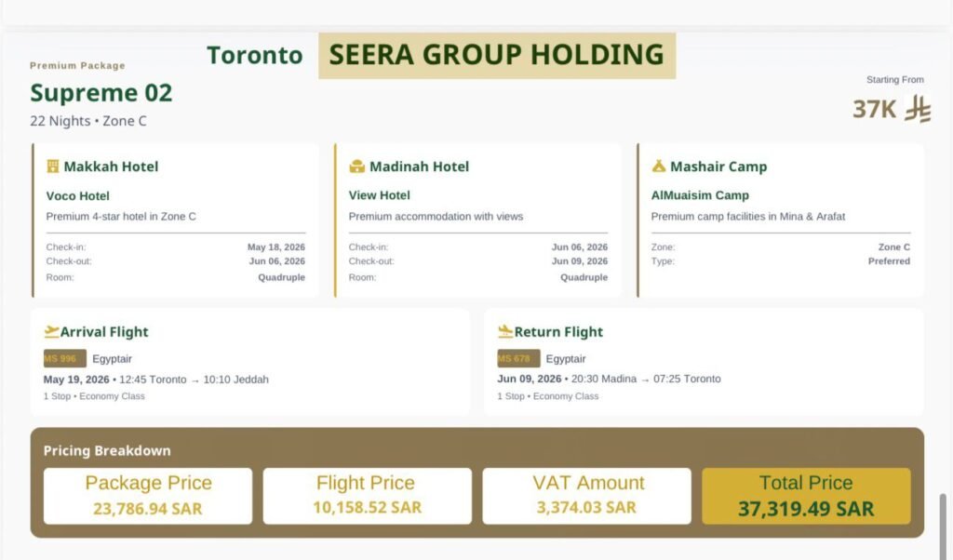Click the Supreme 02 package title
Screen dimensions: 953x560
coord(101,93)
